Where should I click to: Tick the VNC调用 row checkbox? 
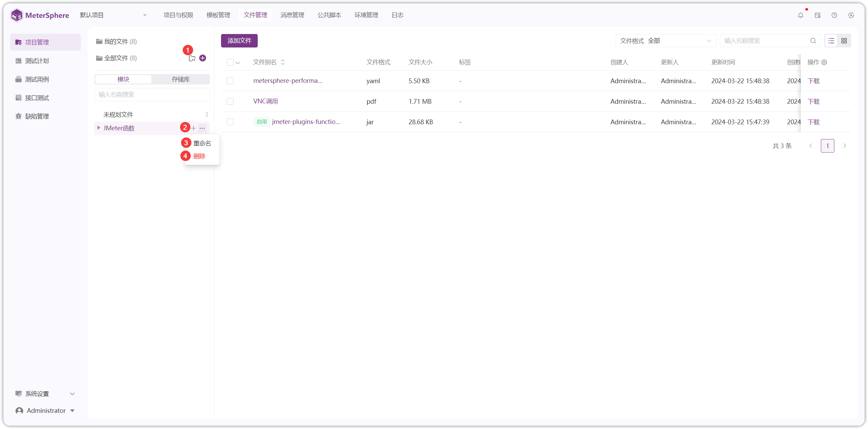tap(230, 101)
